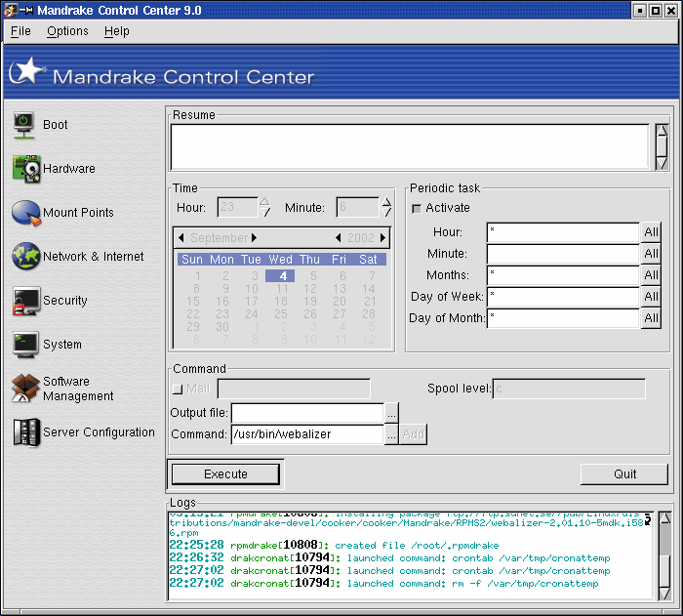Click the Wed column header in calendar

pyautogui.click(x=281, y=260)
